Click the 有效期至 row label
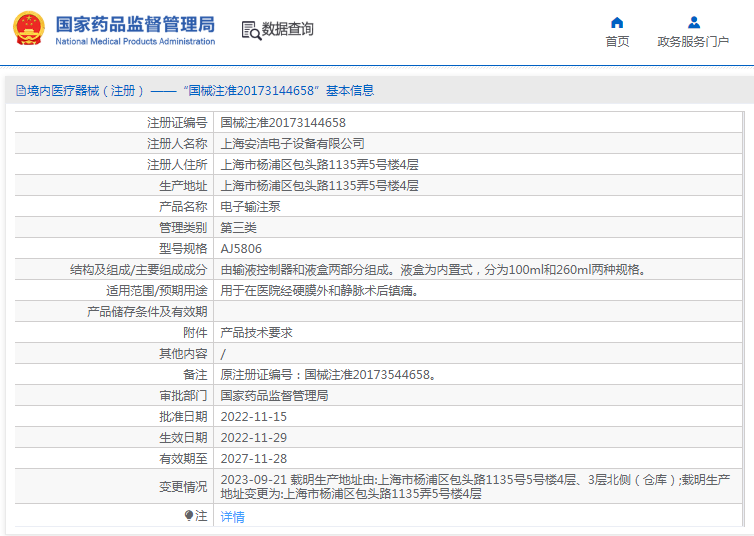Image resolution: width=754 pixels, height=536 pixels. click(183, 459)
